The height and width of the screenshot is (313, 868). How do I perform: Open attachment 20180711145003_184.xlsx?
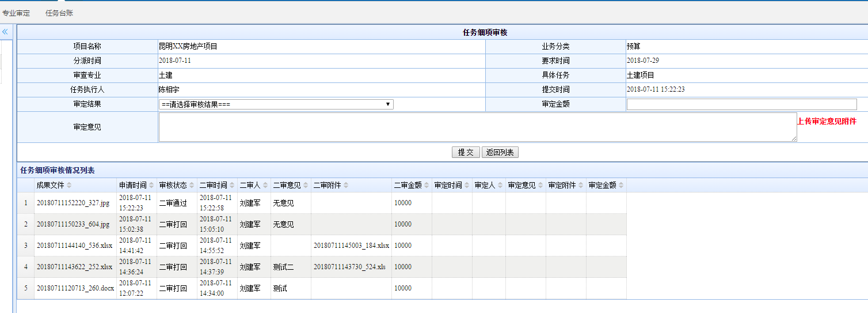pyautogui.click(x=351, y=246)
